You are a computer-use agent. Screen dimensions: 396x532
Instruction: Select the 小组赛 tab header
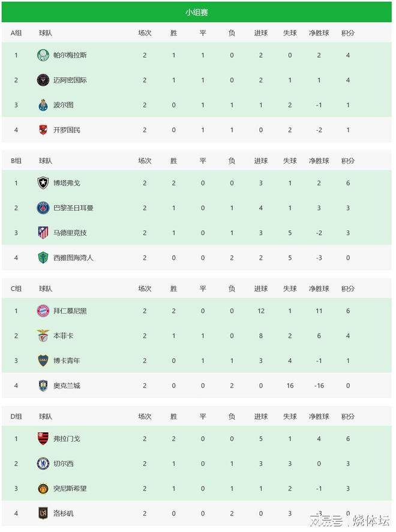tap(197, 12)
